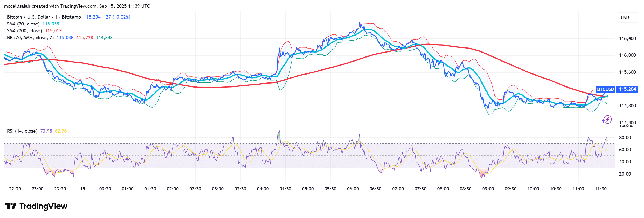This screenshot has width=644, height=218.
Task: Click the date marker 15 on time axis
Action: [x=83, y=189]
